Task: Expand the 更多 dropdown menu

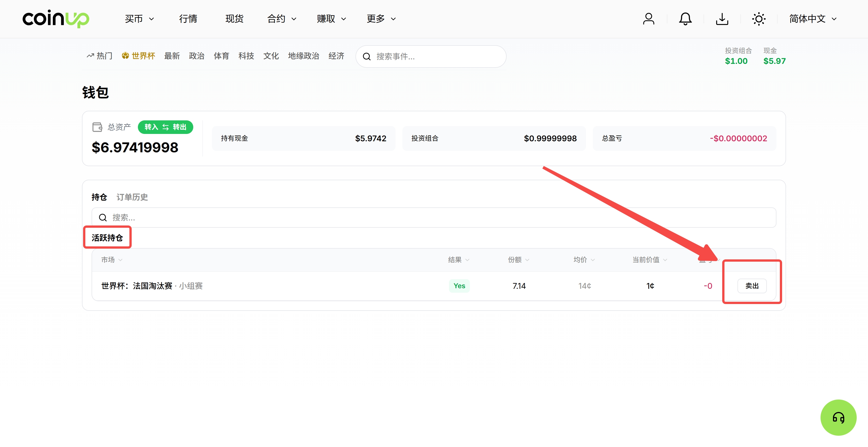Action: tap(381, 19)
